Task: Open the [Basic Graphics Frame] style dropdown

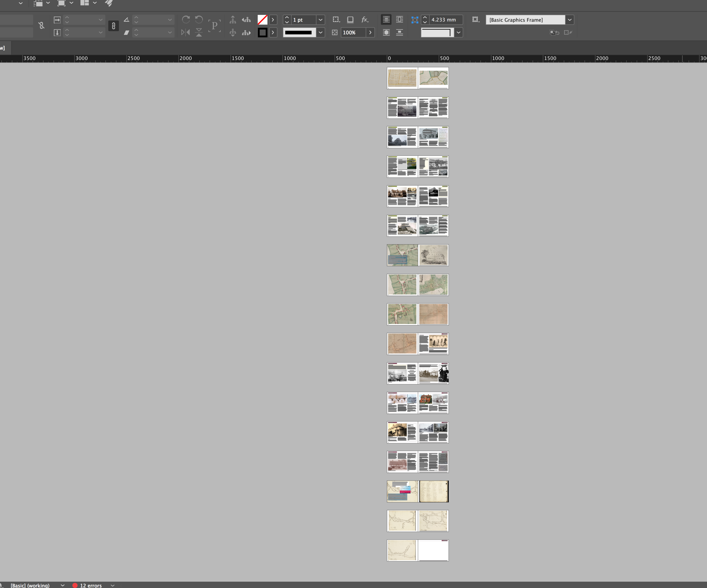Action: (x=570, y=20)
